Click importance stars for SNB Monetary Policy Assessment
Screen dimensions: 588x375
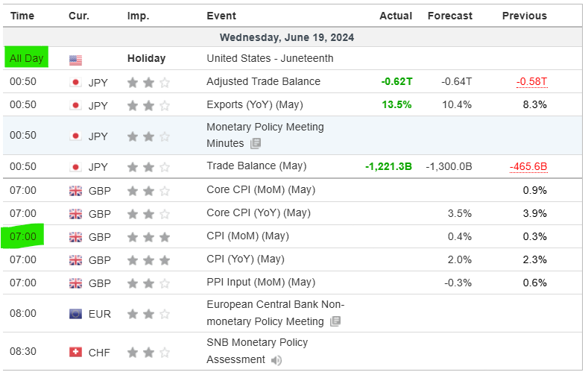tap(148, 352)
